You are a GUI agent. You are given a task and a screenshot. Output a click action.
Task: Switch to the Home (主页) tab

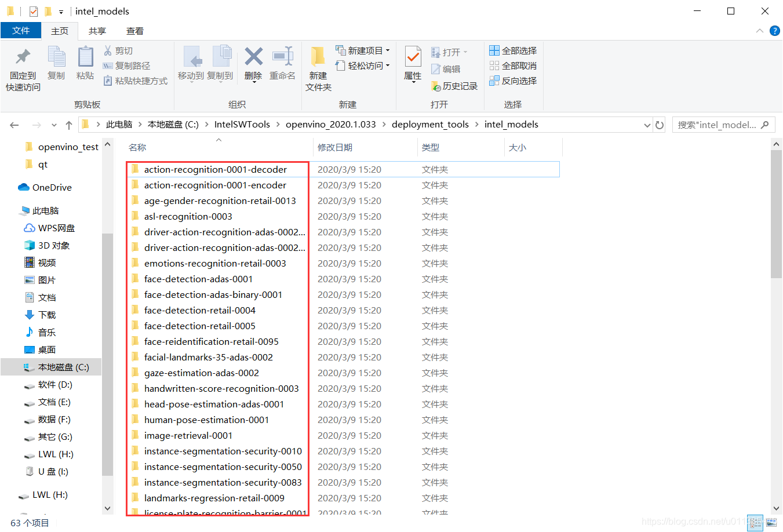[60, 31]
